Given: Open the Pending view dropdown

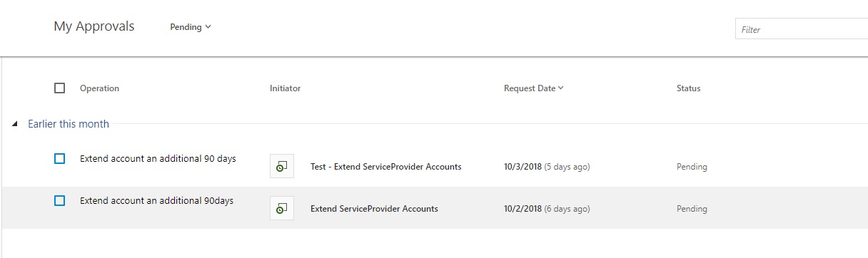Looking at the screenshot, I should (x=191, y=27).
